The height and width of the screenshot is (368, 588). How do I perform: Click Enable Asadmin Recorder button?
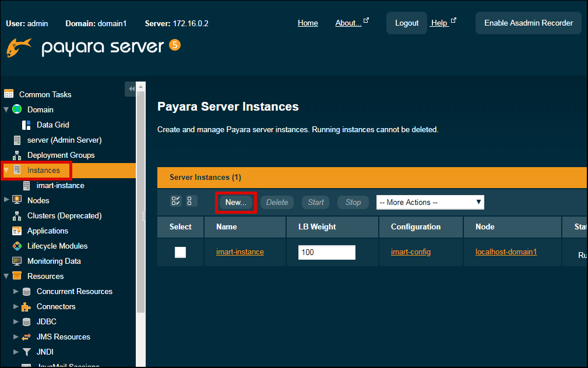coord(529,23)
